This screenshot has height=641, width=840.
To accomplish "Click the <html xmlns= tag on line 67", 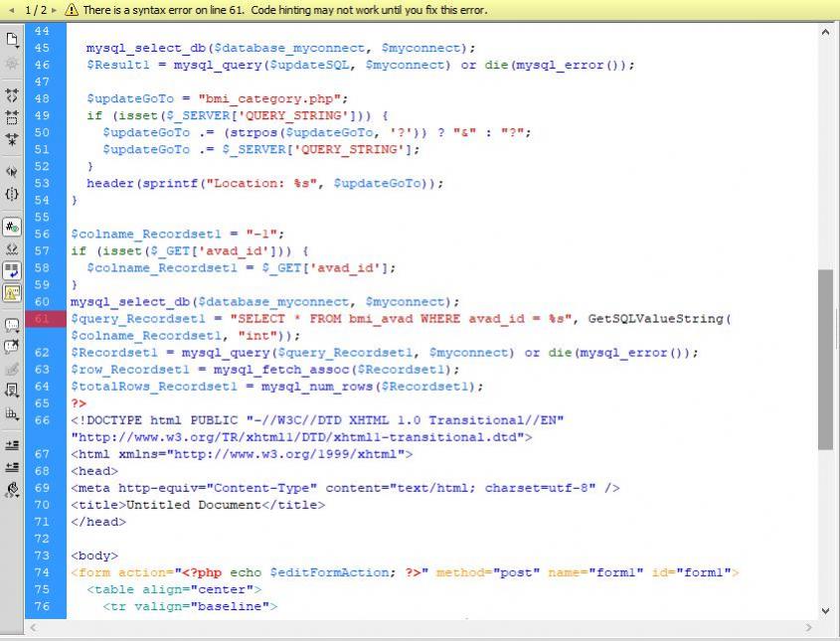I will pyautogui.click(x=242, y=454).
